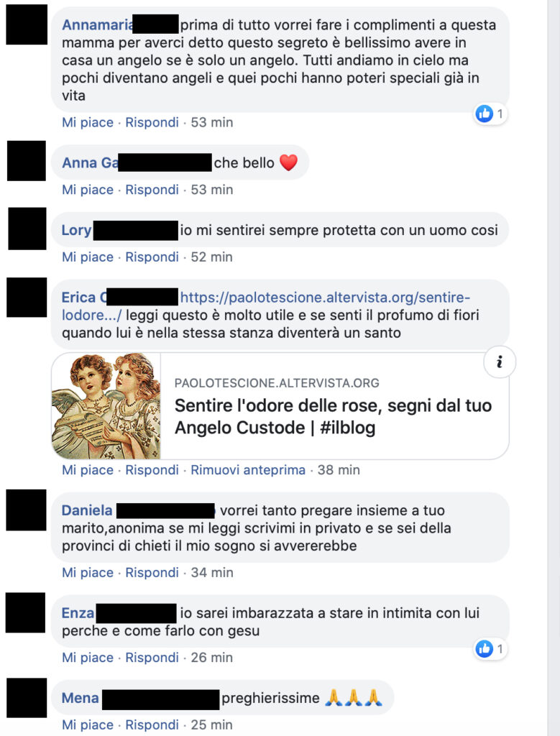Click the info icon on link preview
Image resolution: width=560 pixels, height=736 pixels.
[500, 362]
